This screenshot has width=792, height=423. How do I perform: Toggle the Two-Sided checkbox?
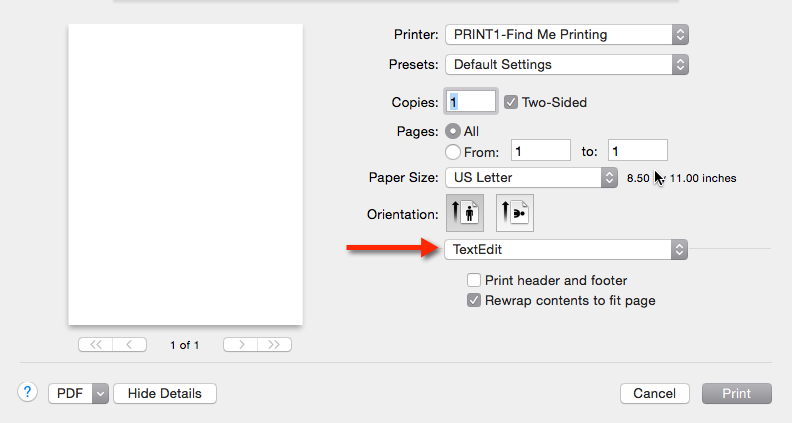[x=511, y=102]
